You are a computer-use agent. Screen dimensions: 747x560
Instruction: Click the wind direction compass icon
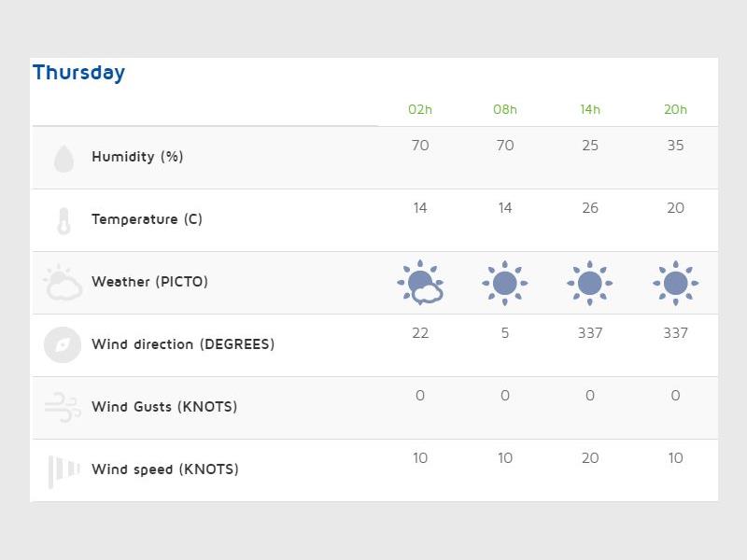[x=63, y=344]
